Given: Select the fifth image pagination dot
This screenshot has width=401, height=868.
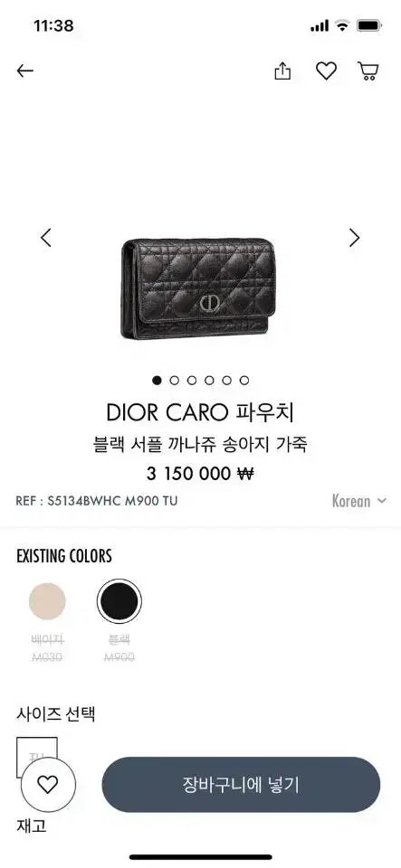Looking at the screenshot, I should 227,381.
